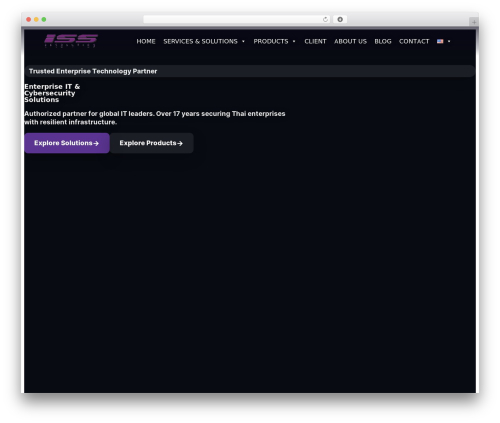Click the Trusted Enterprise Technology Partner banner
This screenshot has height=423, width=500.
coord(250,71)
